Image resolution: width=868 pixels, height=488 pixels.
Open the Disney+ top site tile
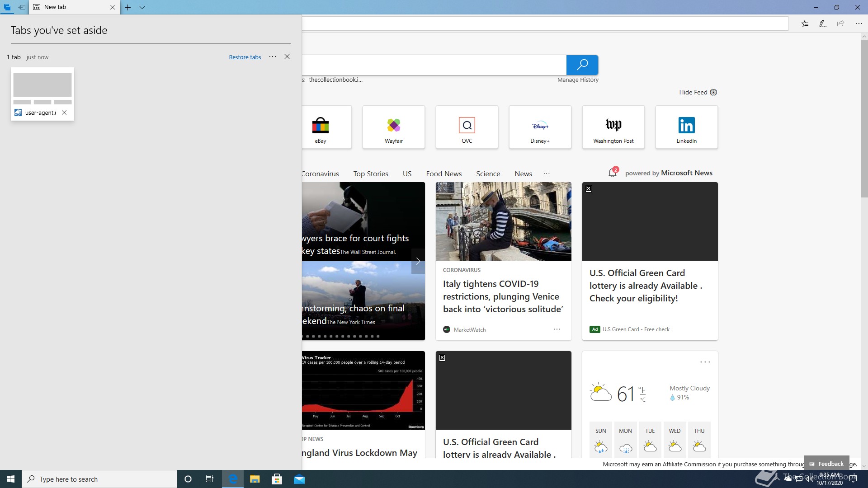coord(540,127)
